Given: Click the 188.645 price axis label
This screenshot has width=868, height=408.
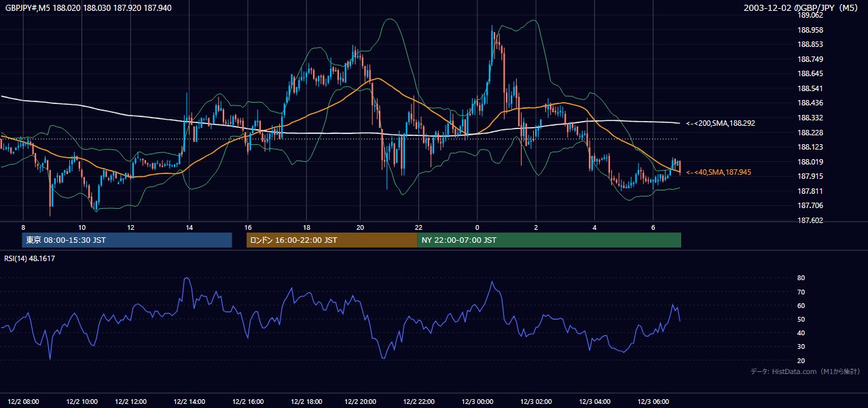Looking at the screenshot, I should (x=811, y=74).
